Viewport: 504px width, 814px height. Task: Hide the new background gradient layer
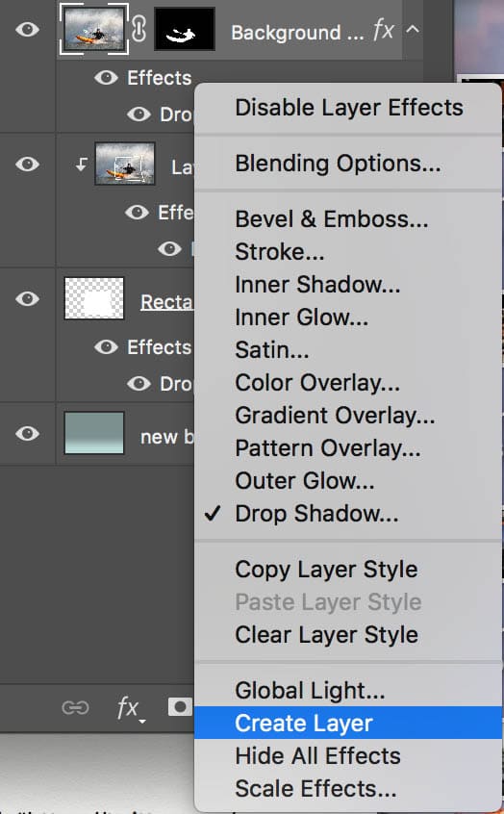pos(27,433)
